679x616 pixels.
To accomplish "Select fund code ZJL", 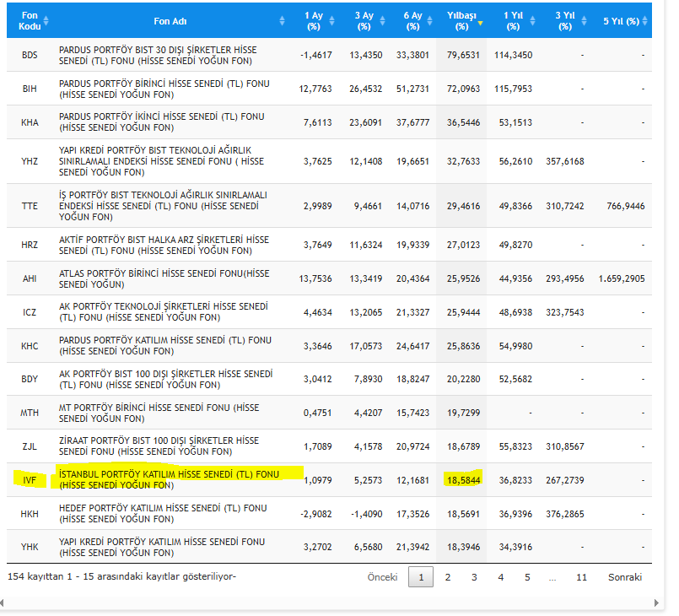I will [30, 446].
